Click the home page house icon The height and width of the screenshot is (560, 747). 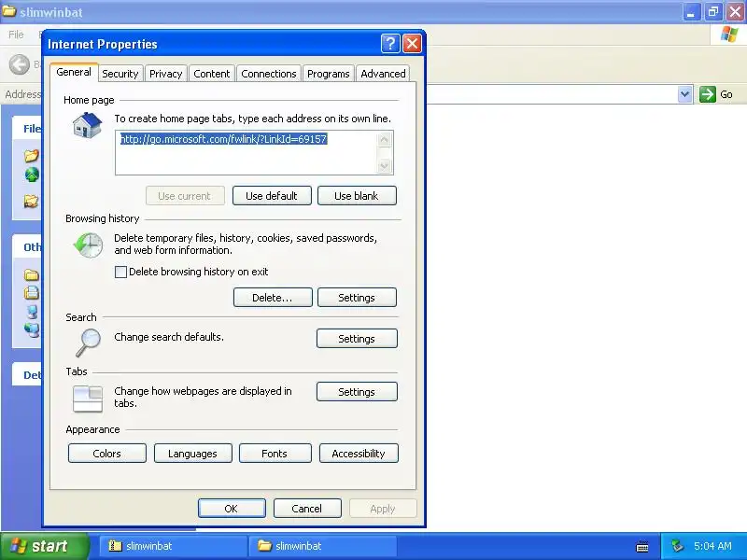88,125
